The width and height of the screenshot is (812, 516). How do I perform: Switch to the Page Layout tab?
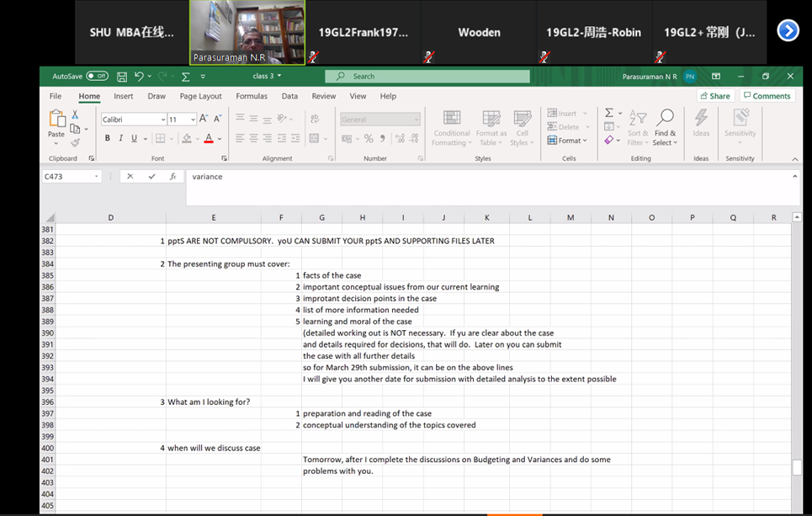pyautogui.click(x=201, y=96)
